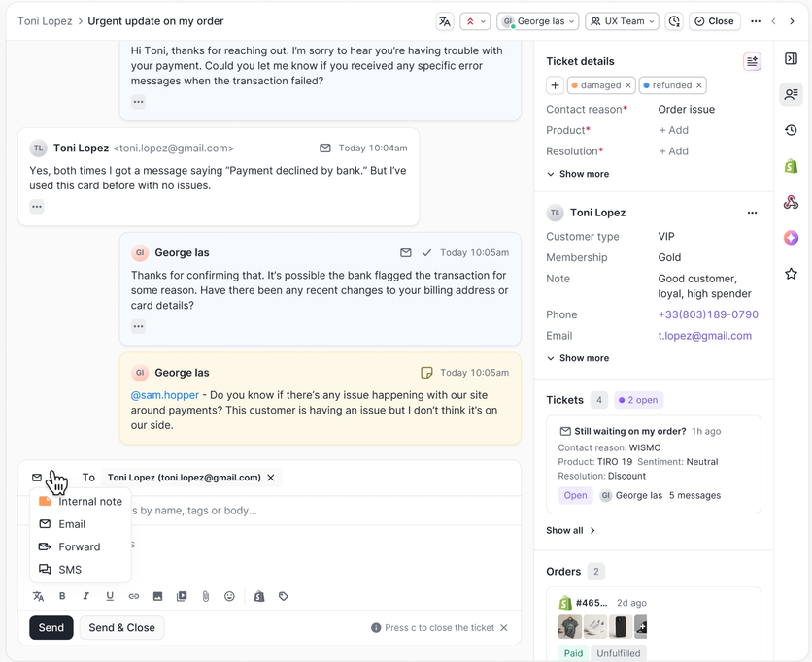Click the ticket details edit fields icon
The height and width of the screenshot is (662, 812).
752,61
